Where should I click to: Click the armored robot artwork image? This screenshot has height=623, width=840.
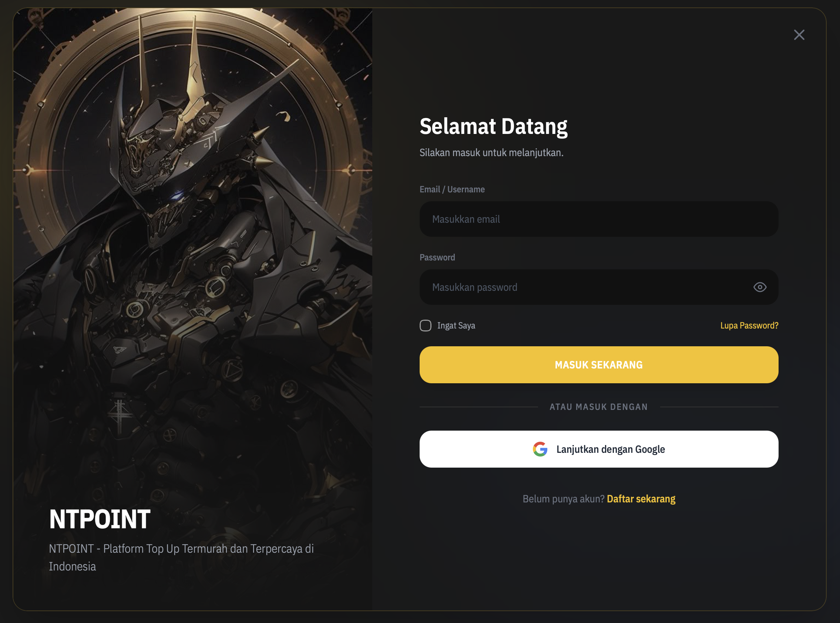(192, 226)
